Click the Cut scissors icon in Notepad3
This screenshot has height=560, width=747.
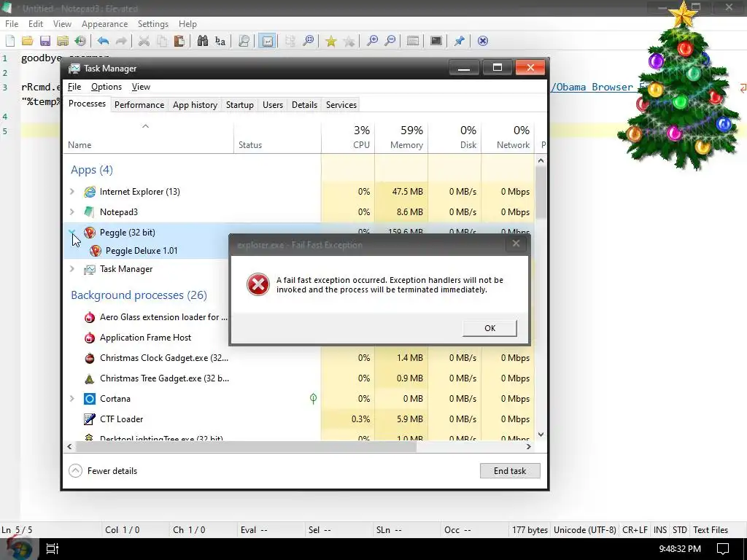144,41
